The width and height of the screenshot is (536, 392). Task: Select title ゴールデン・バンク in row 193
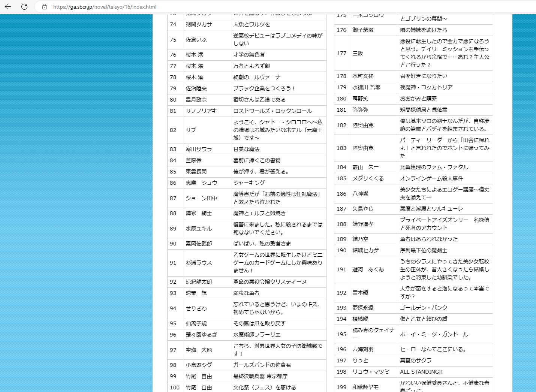coord(424,308)
